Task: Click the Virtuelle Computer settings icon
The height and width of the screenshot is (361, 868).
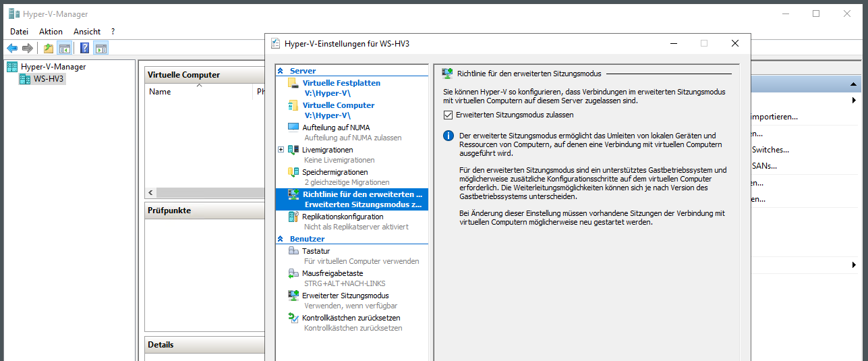Action: click(293, 105)
